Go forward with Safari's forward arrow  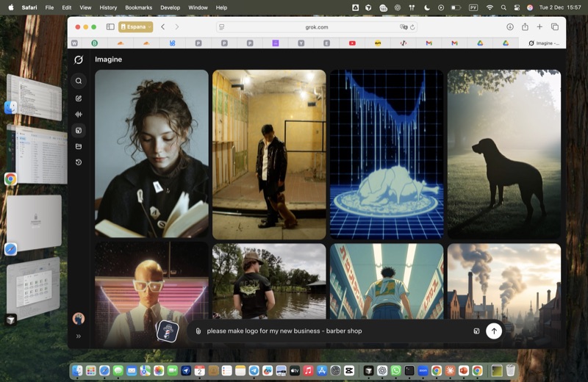[x=177, y=26]
